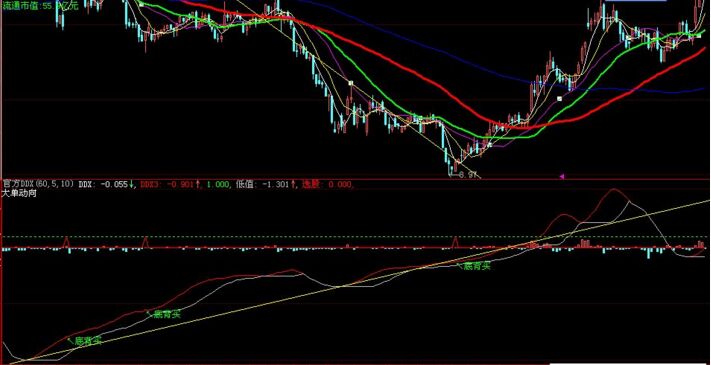The image size is (711, 365).
Task: Select white square marker at trendline start
Action: point(141,4)
